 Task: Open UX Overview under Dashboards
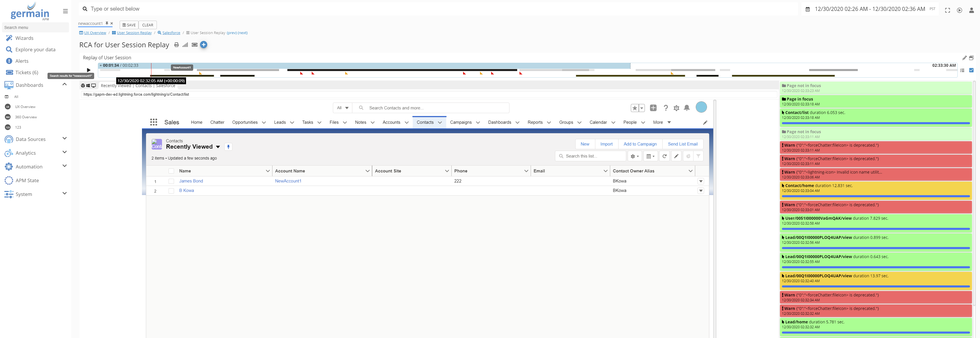click(x=25, y=107)
